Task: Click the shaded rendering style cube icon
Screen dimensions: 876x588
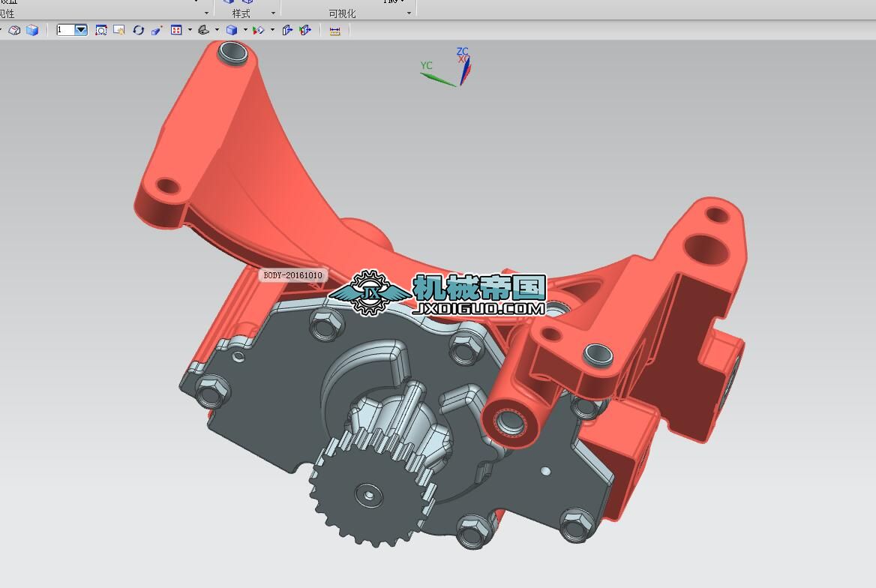Action: coord(232,30)
